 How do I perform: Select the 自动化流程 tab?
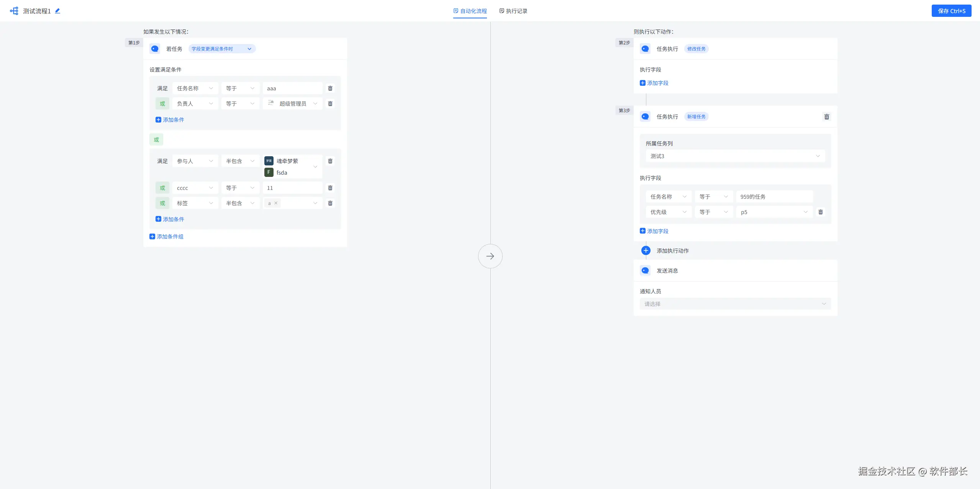(470, 11)
